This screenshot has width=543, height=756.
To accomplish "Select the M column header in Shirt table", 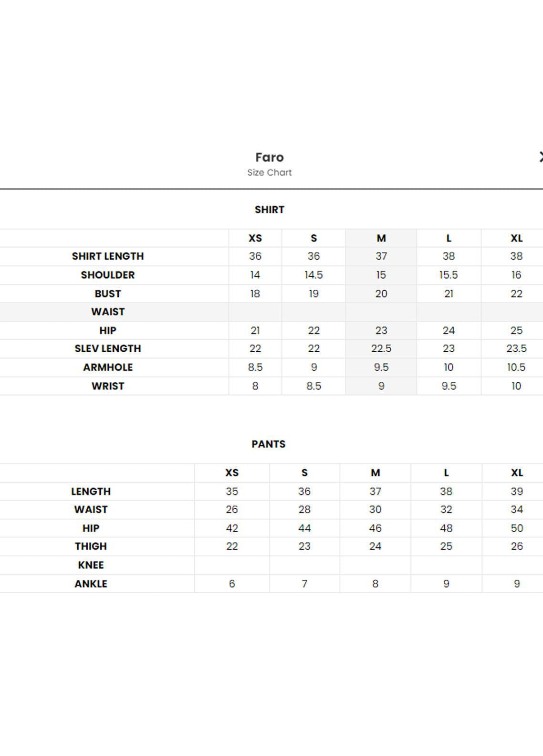I will (381, 238).
